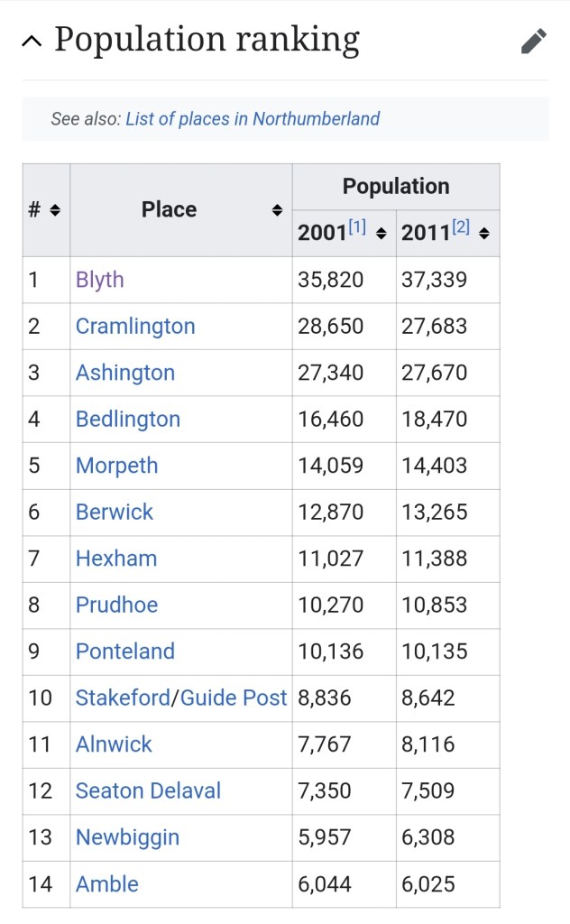Sort table by rank number column

click(55, 210)
